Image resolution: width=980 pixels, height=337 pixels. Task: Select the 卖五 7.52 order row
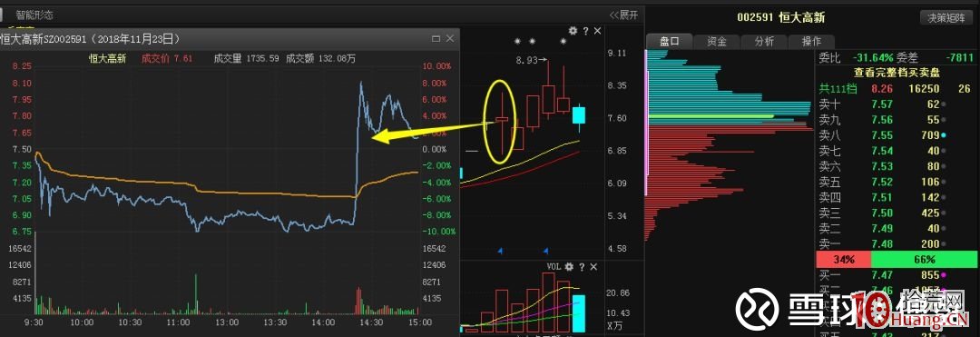coord(897,182)
